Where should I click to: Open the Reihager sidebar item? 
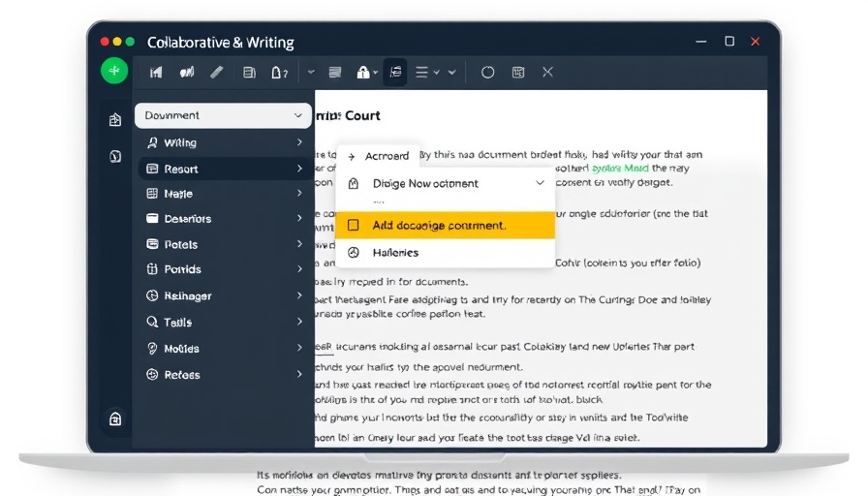click(x=223, y=295)
